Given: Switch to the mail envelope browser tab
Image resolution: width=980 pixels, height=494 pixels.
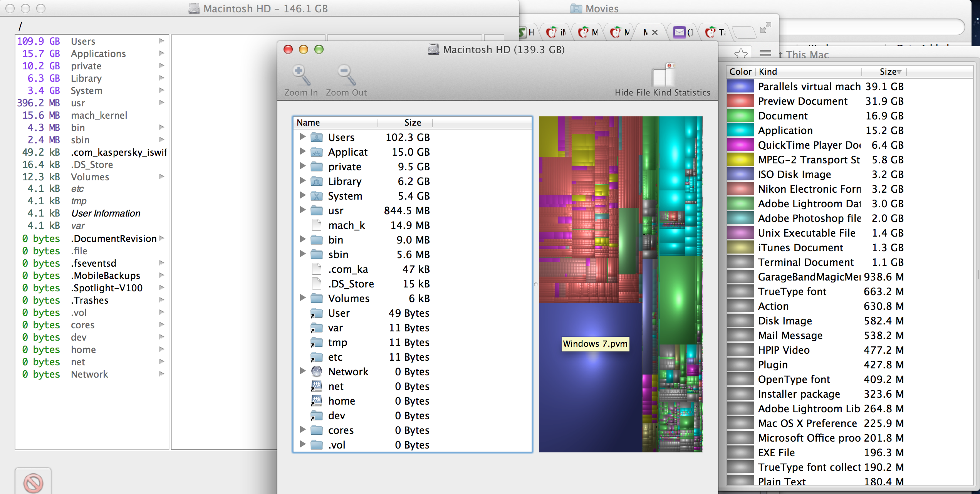Looking at the screenshot, I should [683, 32].
